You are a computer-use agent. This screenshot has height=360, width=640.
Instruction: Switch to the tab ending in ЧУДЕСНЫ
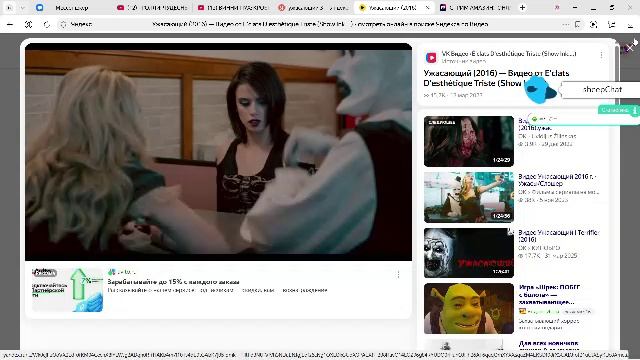[x=152, y=7]
